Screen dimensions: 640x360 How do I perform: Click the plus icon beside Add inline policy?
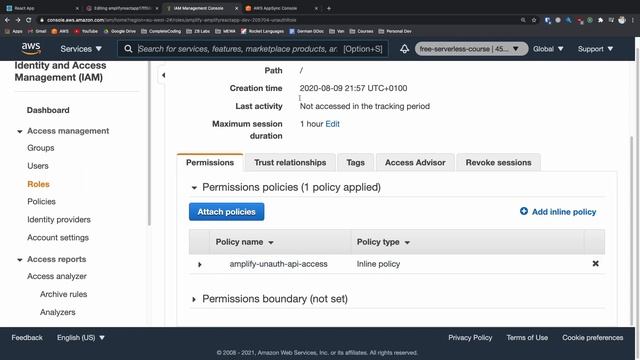point(524,211)
